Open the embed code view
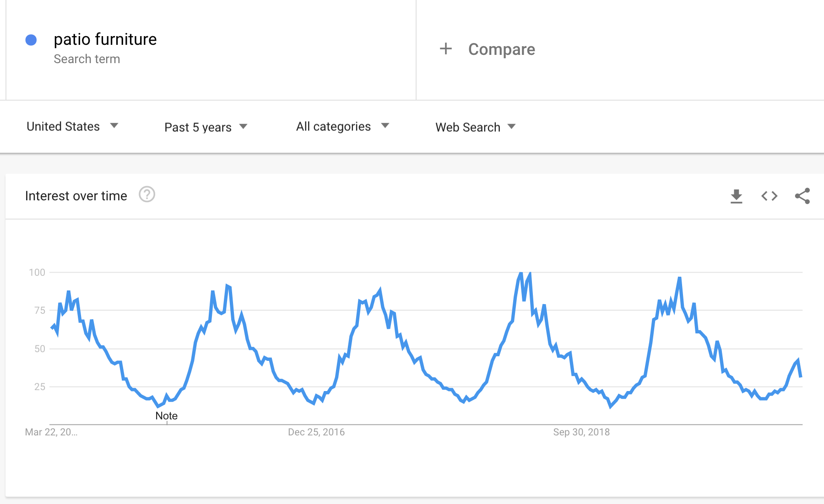Viewport: 824px width, 504px height. [770, 196]
